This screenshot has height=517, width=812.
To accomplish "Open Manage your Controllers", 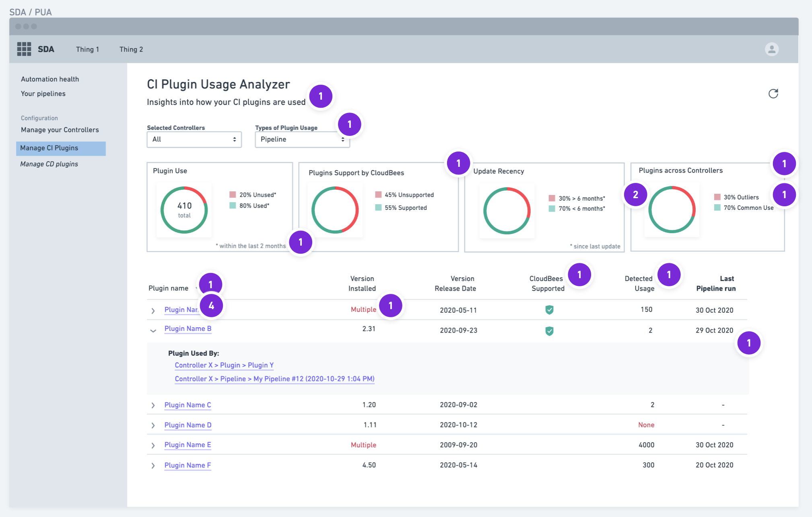I will [x=60, y=130].
